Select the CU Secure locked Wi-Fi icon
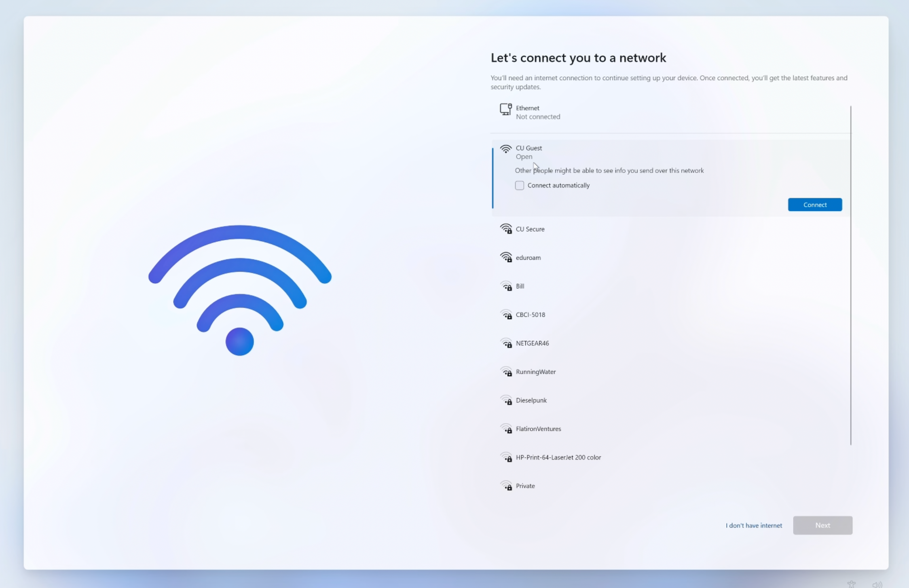The image size is (909, 588). (506, 229)
